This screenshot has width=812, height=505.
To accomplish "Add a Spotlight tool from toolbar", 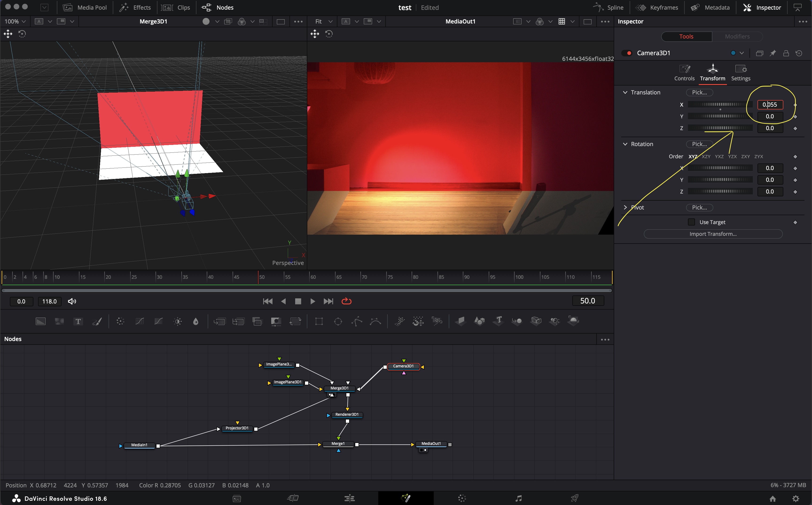I will coord(555,321).
